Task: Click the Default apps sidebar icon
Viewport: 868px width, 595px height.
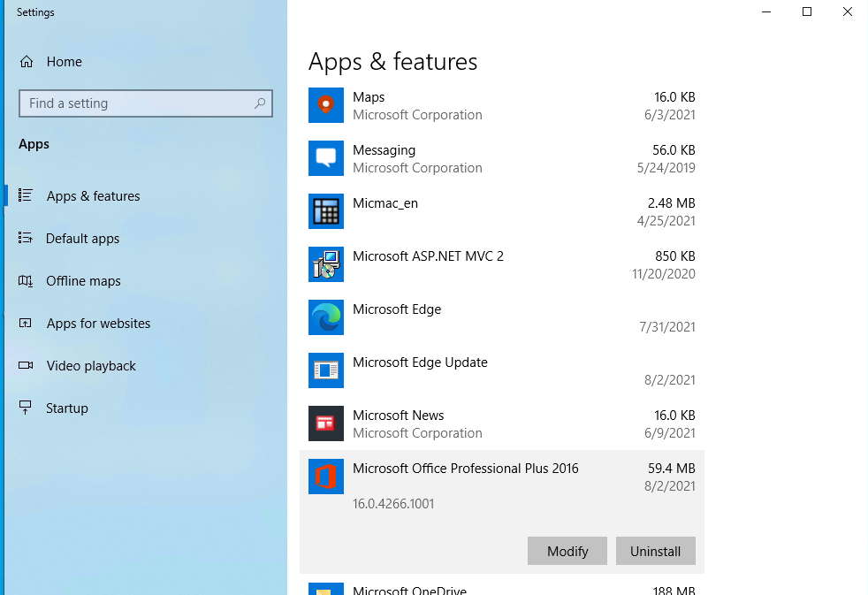Action: click(27, 238)
